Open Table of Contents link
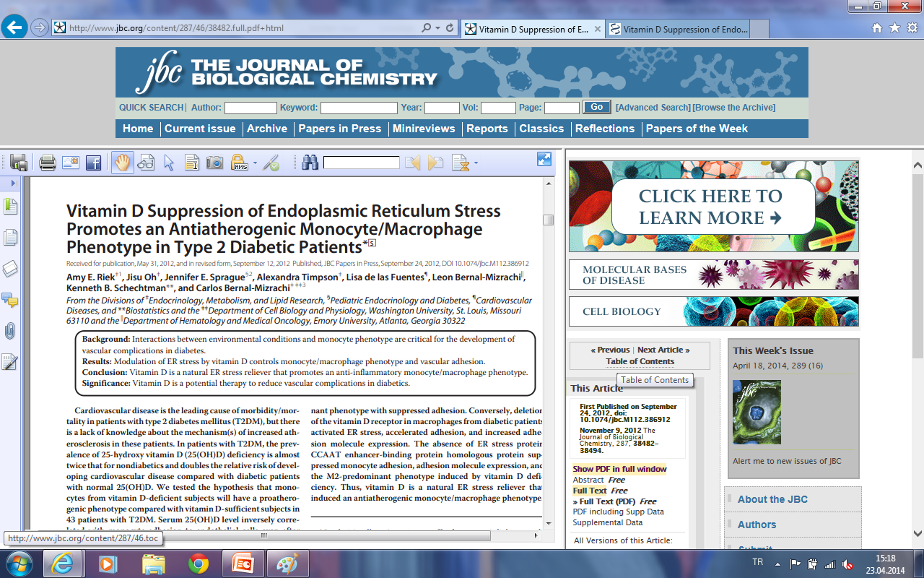The width and height of the screenshot is (924, 578). [640, 361]
